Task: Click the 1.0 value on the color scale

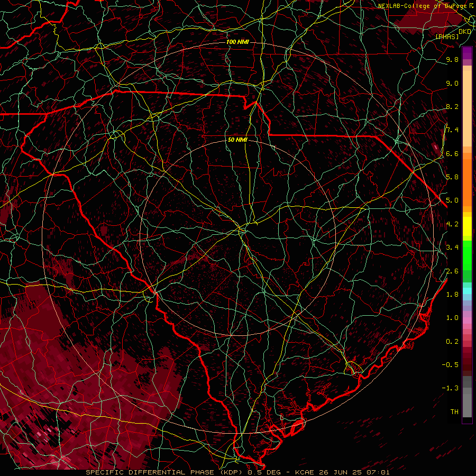Action: 452,318
